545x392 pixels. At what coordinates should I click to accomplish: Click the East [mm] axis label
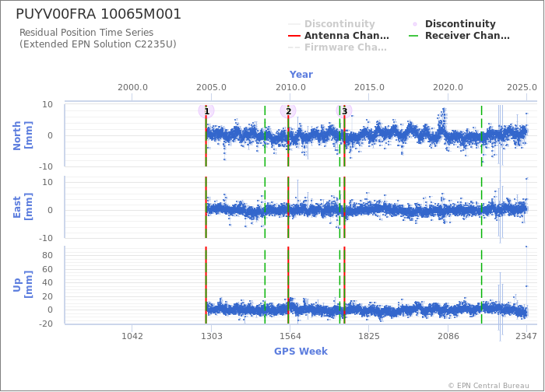pyautogui.click(x=23, y=207)
